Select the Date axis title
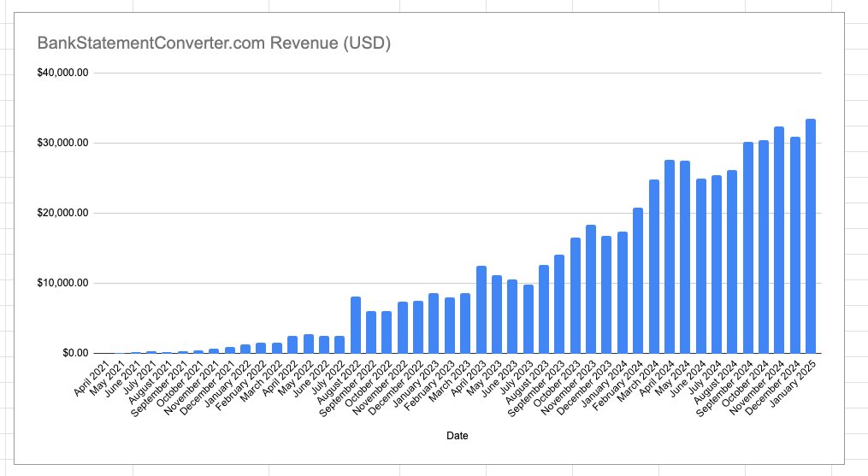 point(458,436)
